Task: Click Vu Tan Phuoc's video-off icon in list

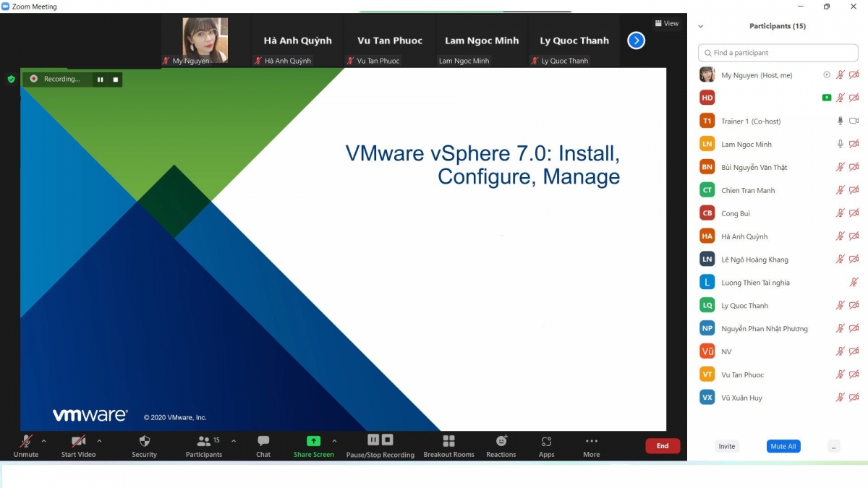Action: pos(854,374)
